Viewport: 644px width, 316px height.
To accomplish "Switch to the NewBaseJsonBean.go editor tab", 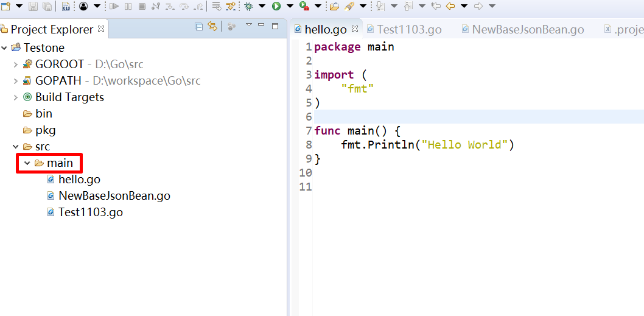I will point(523,30).
